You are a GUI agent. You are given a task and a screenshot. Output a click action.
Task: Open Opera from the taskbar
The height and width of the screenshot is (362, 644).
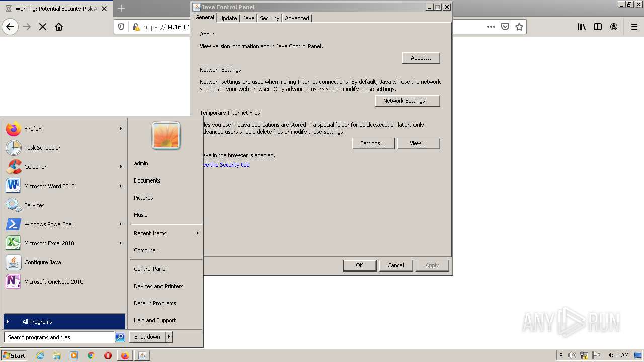tap(108, 355)
